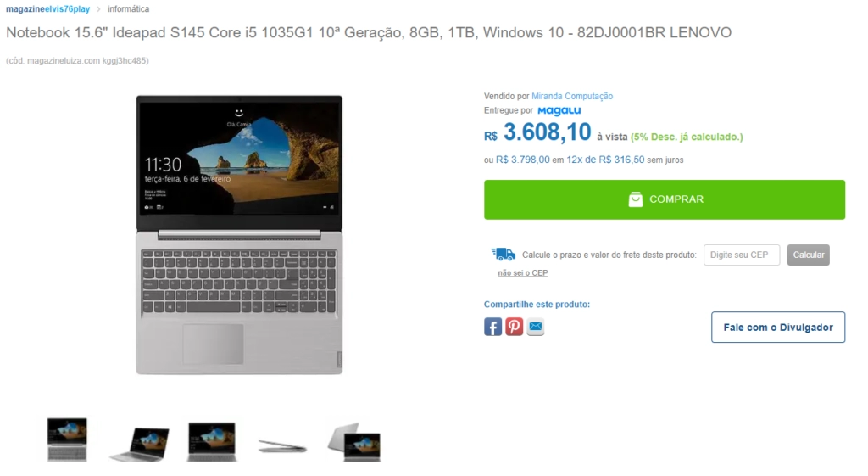Share product via email icon
This screenshot has height=476, width=868.
pos(536,327)
